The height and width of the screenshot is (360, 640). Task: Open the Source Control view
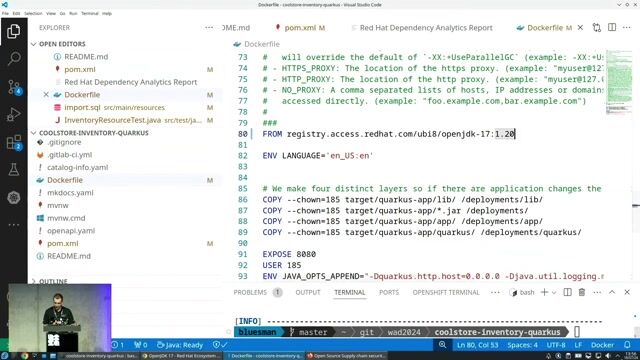tap(13, 87)
